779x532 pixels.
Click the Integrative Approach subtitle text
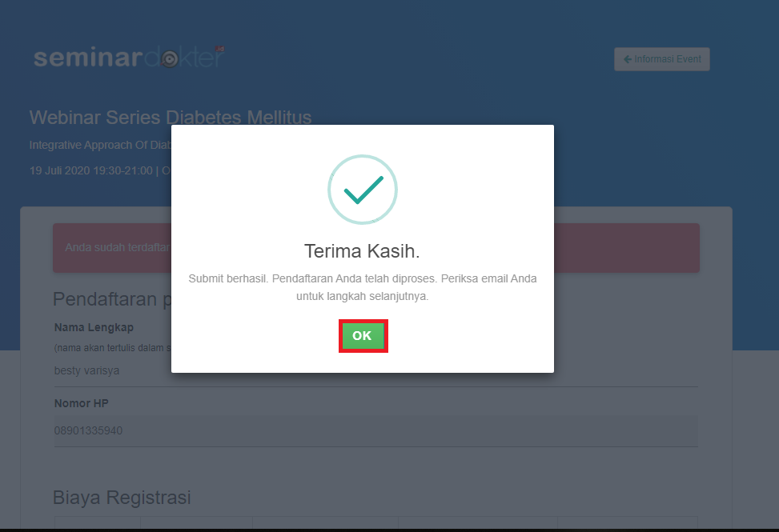(100, 146)
